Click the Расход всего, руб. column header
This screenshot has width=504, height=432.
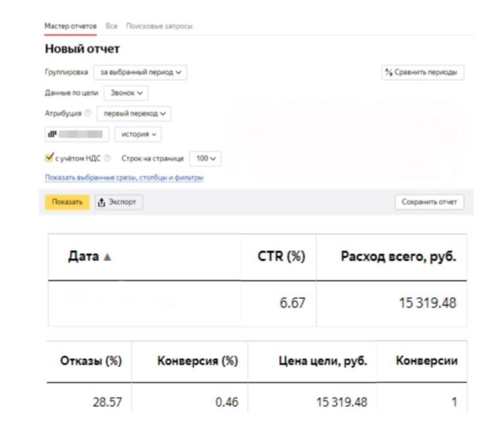398,257
